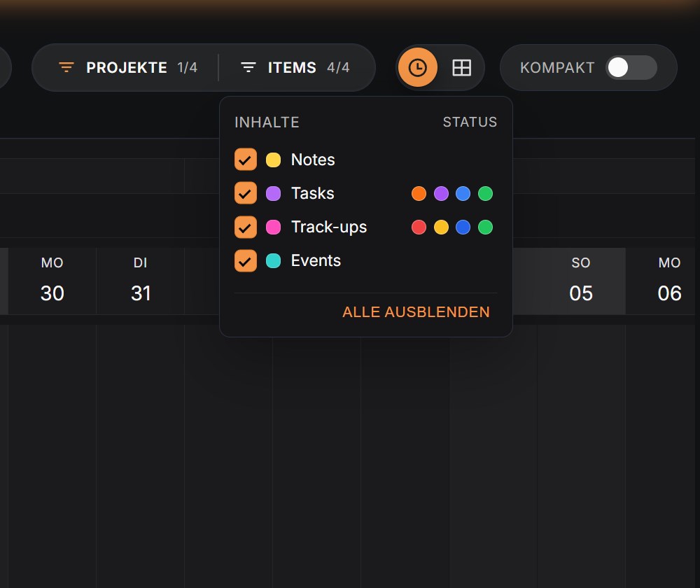The width and height of the screenshot is (700, 588).
Task: Uncheck the Notes checkbox
Action: (x=246, y=160)
